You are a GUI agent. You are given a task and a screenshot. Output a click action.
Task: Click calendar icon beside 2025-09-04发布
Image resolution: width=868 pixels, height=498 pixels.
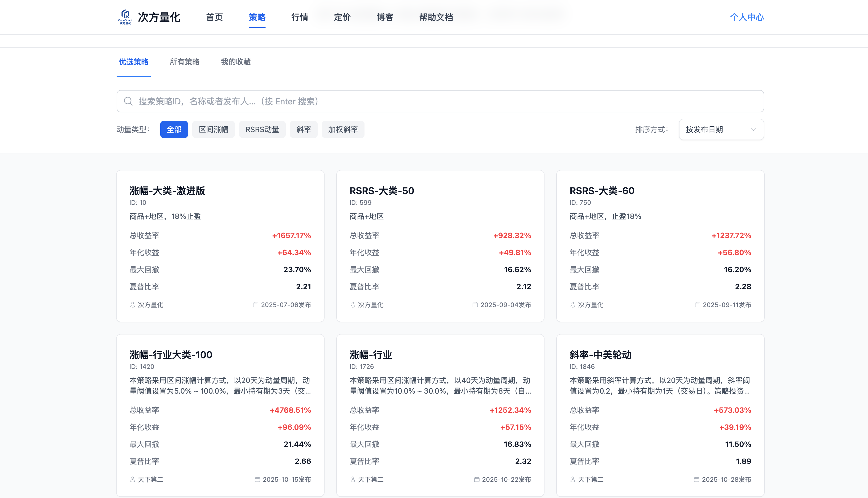tap(475, 305)
